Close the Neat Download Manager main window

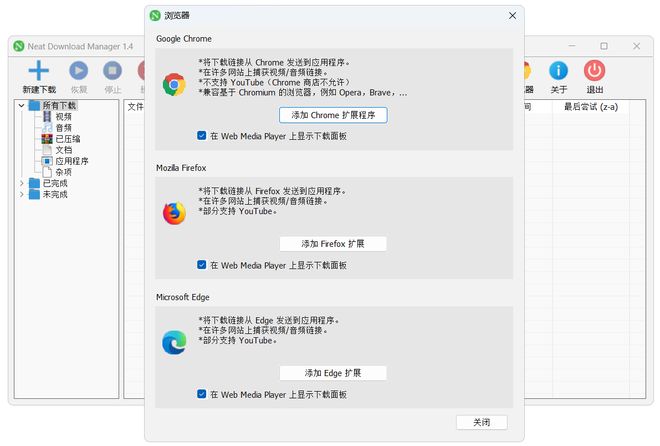point(636,46)
